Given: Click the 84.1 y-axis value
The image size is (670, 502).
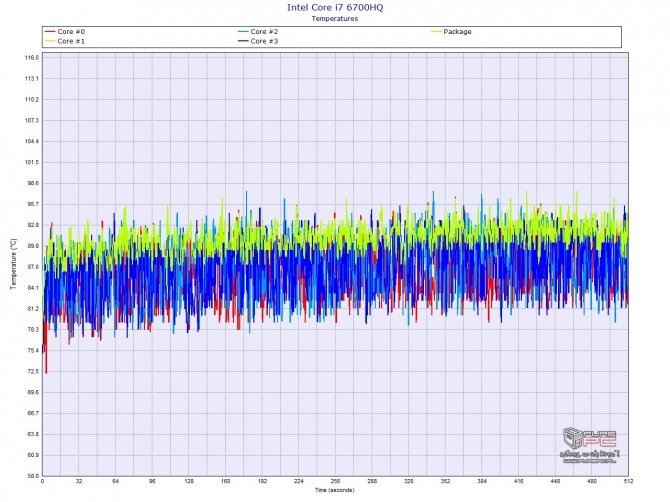Looking at the screenshot, I should tap(32, 288).
